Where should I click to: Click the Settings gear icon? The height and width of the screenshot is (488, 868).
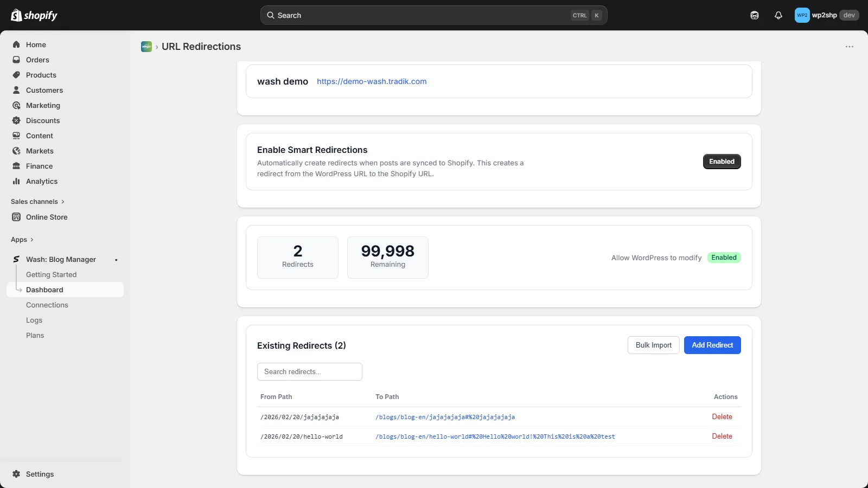click(x=16, y=474)
